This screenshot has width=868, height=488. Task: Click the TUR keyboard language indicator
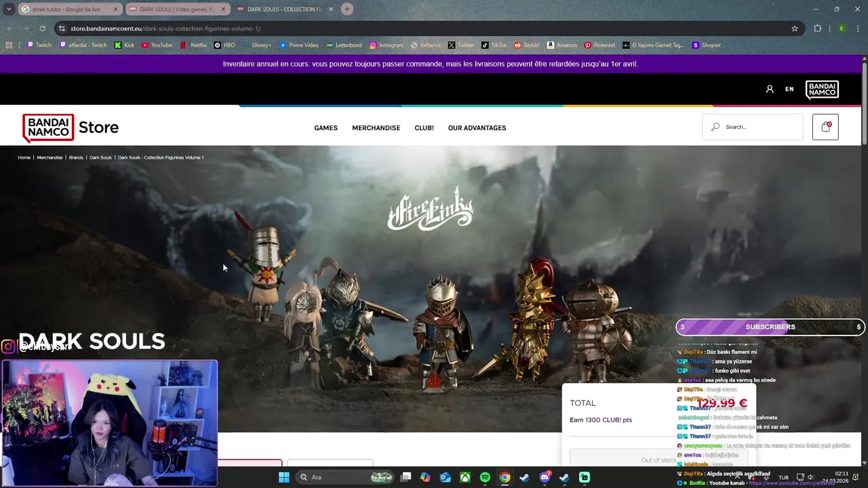(783, 478)
